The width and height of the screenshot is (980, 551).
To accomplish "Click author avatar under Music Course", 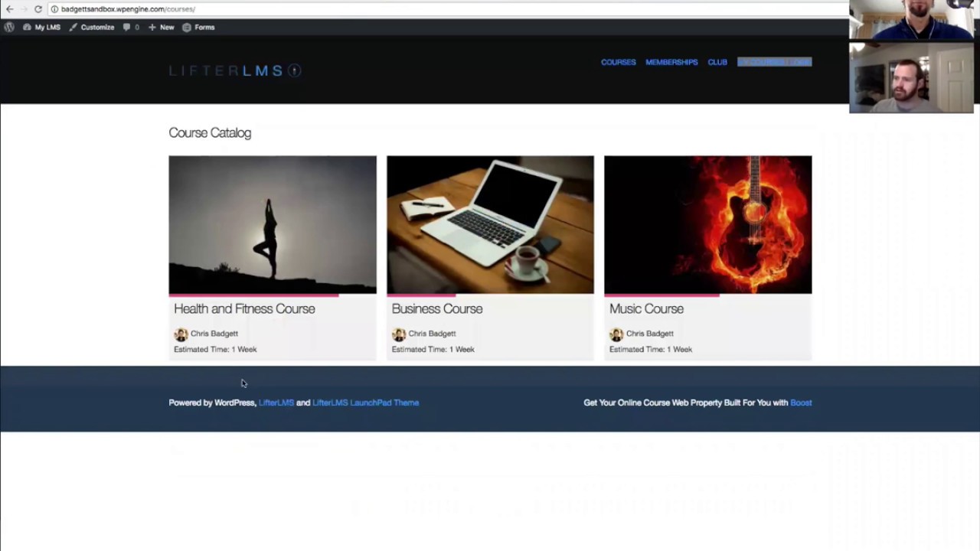I will click(x=616, y=334).
